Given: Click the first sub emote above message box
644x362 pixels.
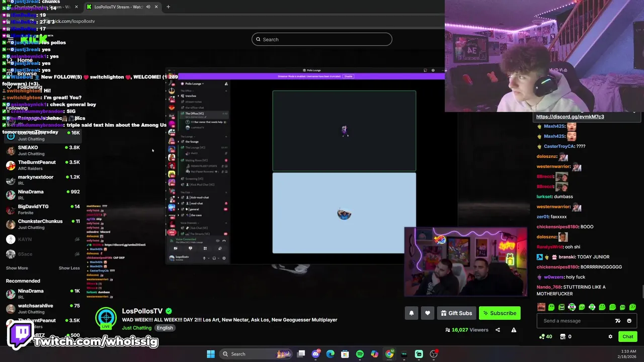Looking at the screenshot, I should coord(541,307).
